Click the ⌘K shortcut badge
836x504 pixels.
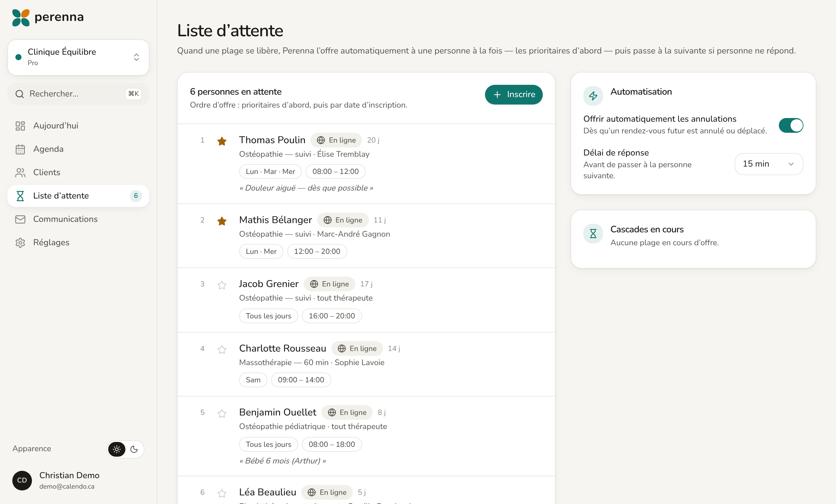[x=133, y=94]
